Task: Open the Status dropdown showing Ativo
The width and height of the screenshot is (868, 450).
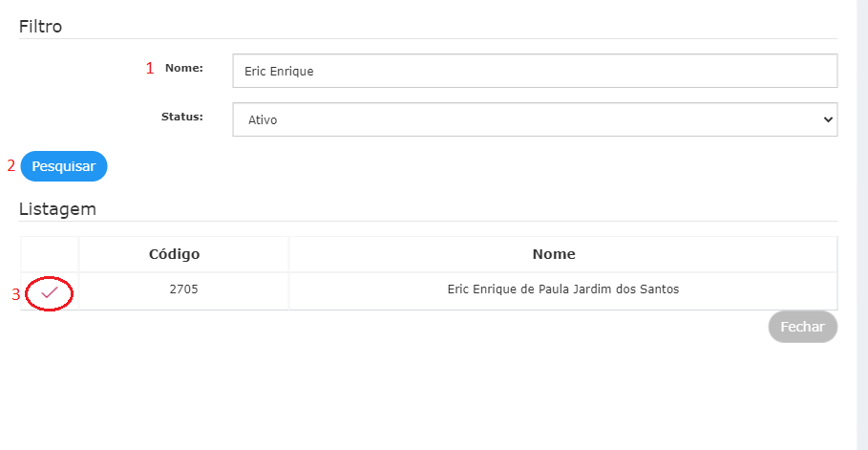Action: [535, 119]
